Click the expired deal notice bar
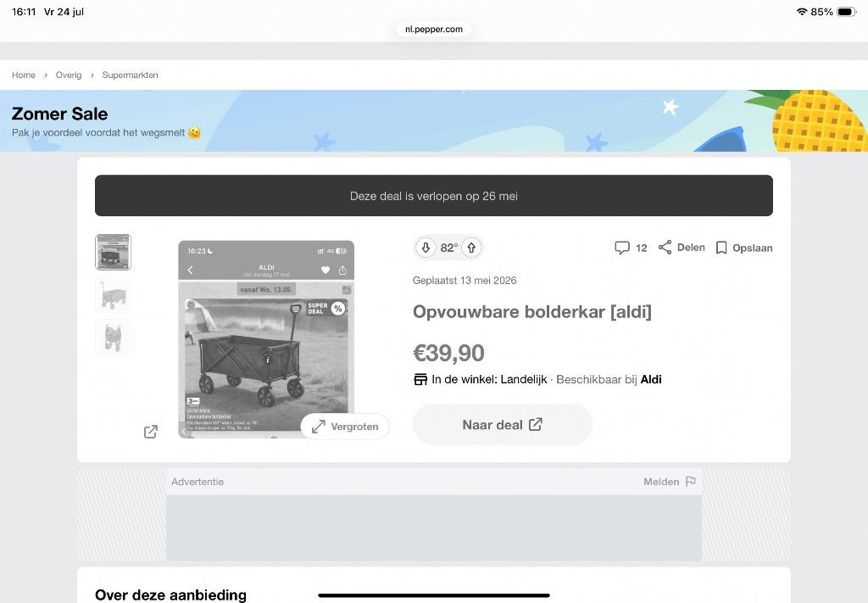Image resolution: width=868 pixels, height=603 pixels. tap(434, 195)
